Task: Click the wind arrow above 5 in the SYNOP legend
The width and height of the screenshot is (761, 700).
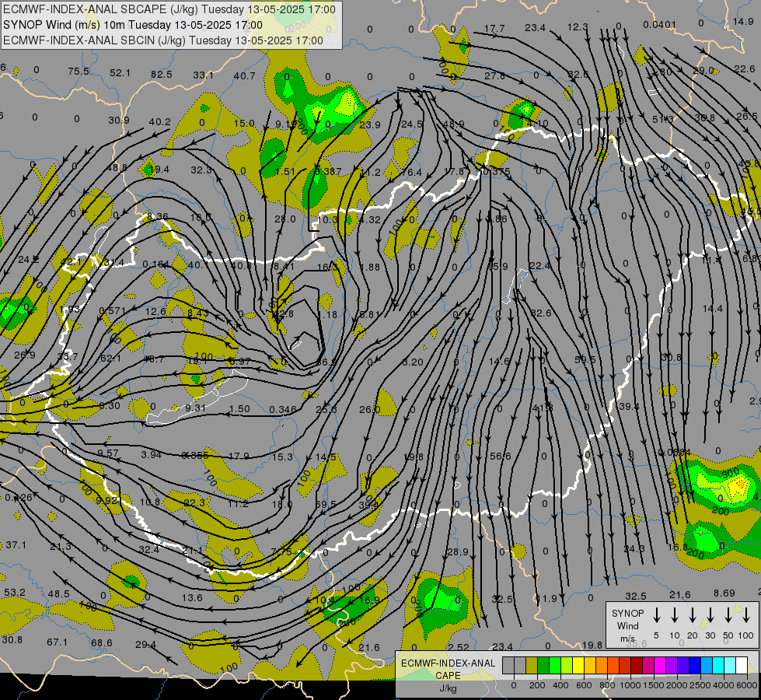Action: 657,615
